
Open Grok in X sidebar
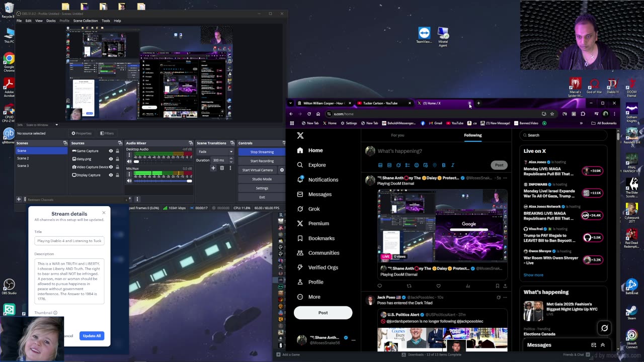coord(308,209)
